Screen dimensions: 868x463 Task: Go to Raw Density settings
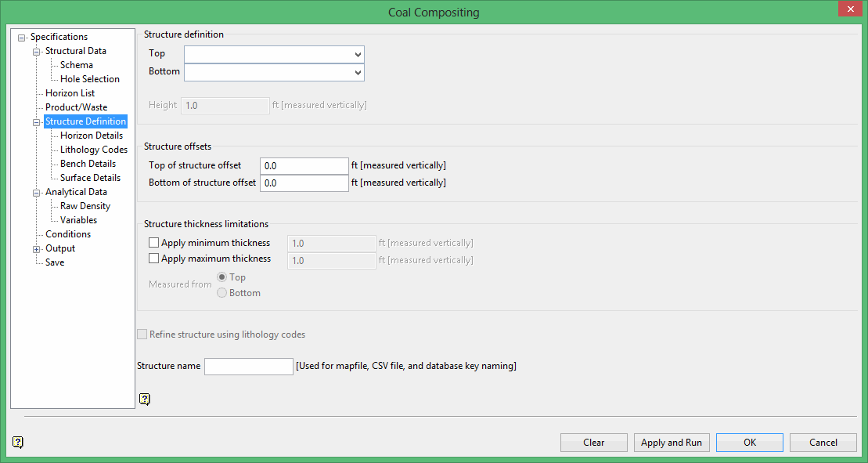coord(85,206)
